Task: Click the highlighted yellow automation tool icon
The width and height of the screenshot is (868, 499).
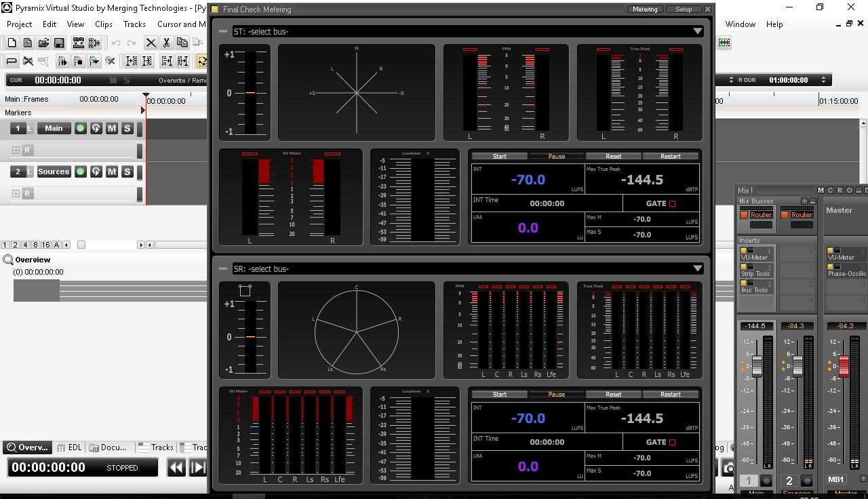Action: [x=202, y=61]
